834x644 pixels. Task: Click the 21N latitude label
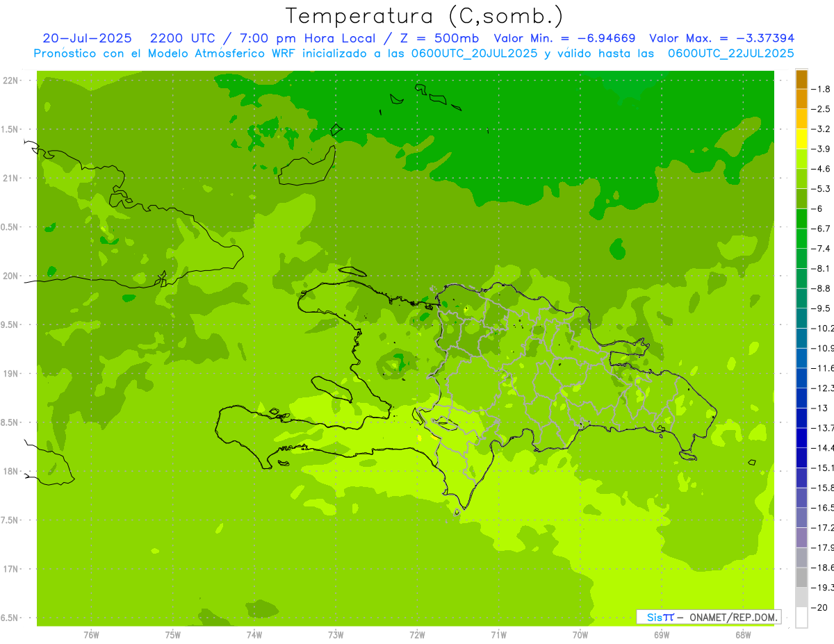(10, 179)
